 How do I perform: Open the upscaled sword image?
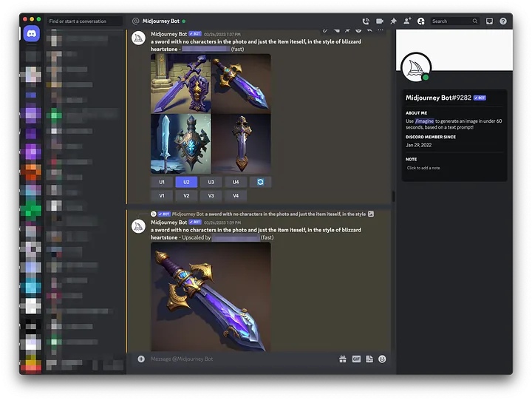(211, 296)
